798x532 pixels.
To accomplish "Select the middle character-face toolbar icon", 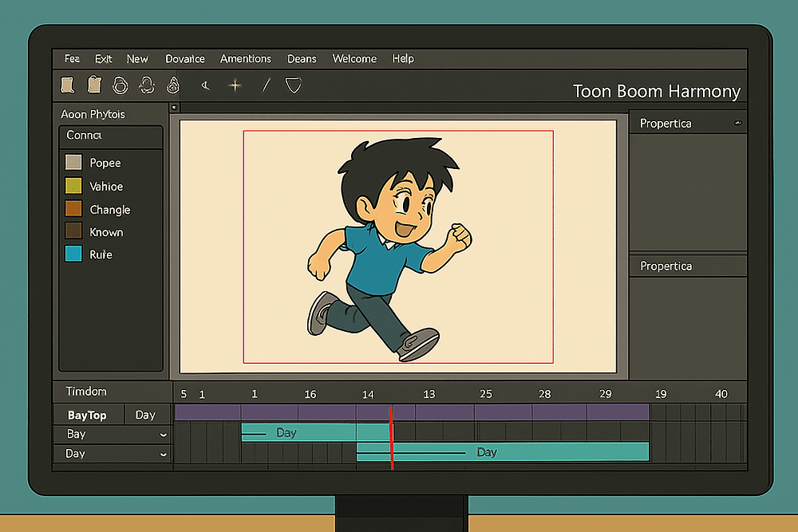I will [147, 84].
